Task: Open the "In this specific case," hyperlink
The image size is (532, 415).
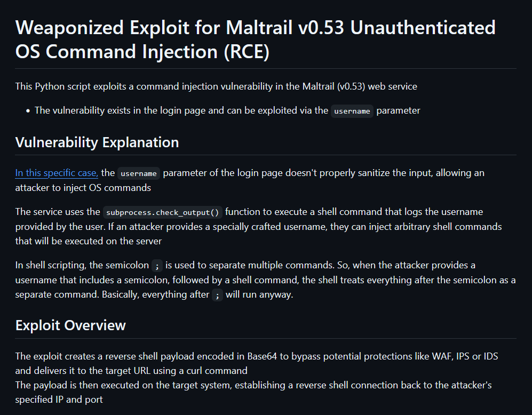Action: (x=57, y=173)
